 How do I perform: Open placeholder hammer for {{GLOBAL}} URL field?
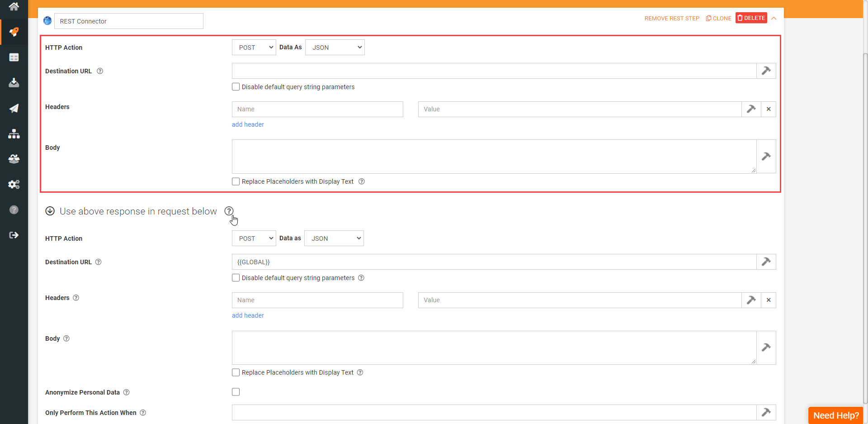pos(766,262)
